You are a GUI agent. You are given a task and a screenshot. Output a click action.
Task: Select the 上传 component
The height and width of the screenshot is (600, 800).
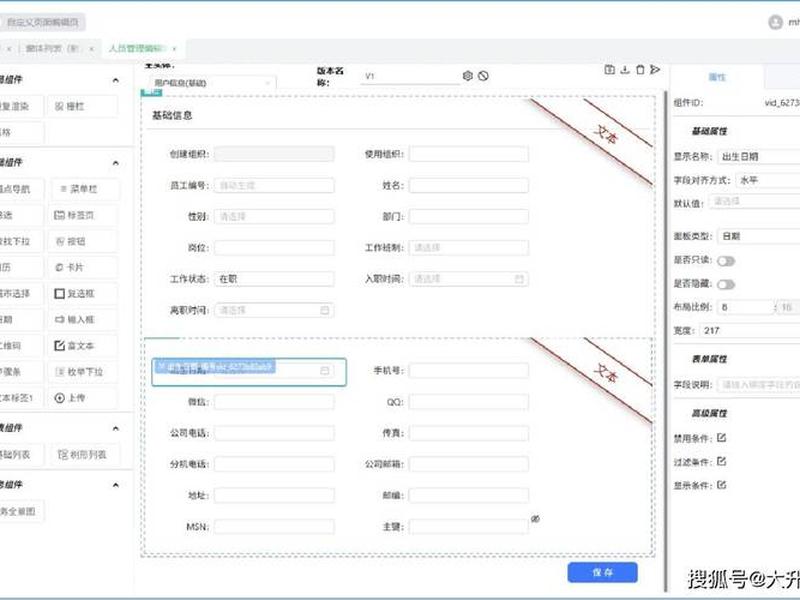point(83,398)
